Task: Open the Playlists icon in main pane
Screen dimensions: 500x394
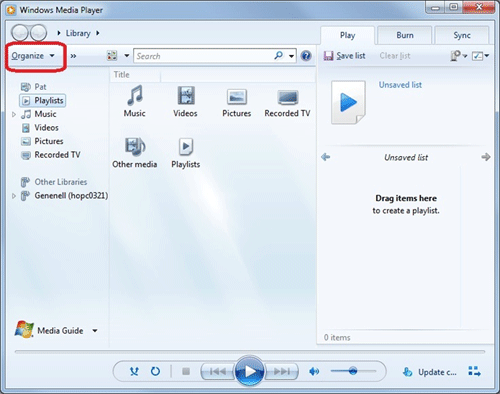Action: (x=186, y=153)
